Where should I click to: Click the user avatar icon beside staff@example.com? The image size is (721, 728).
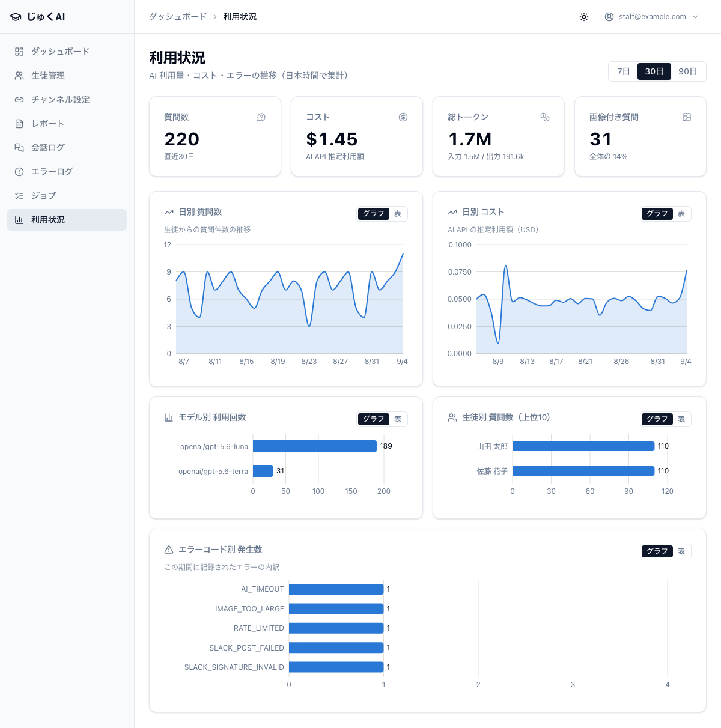pos(609,17)
